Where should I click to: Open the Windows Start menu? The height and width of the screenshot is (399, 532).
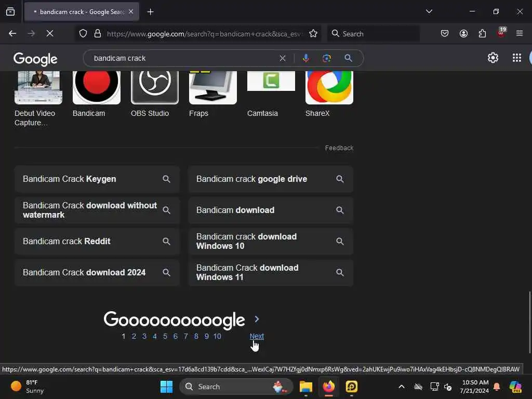coord(166,387)
